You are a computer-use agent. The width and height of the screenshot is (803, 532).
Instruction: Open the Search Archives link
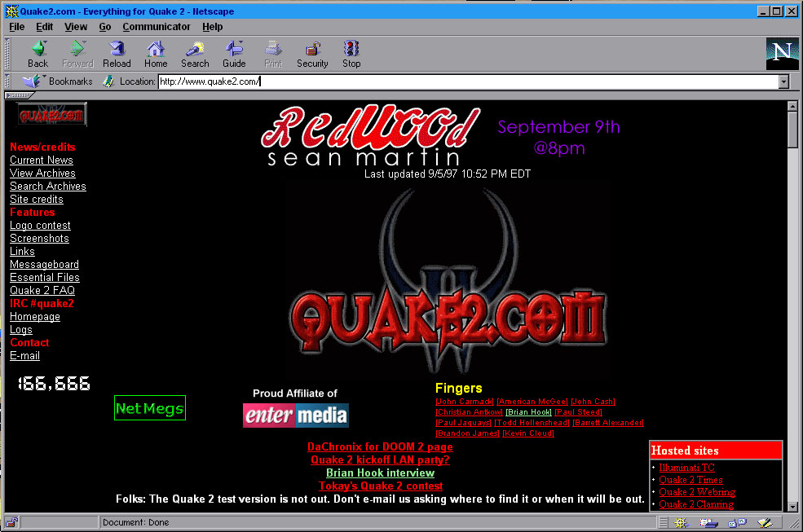(x=48, y=187)
